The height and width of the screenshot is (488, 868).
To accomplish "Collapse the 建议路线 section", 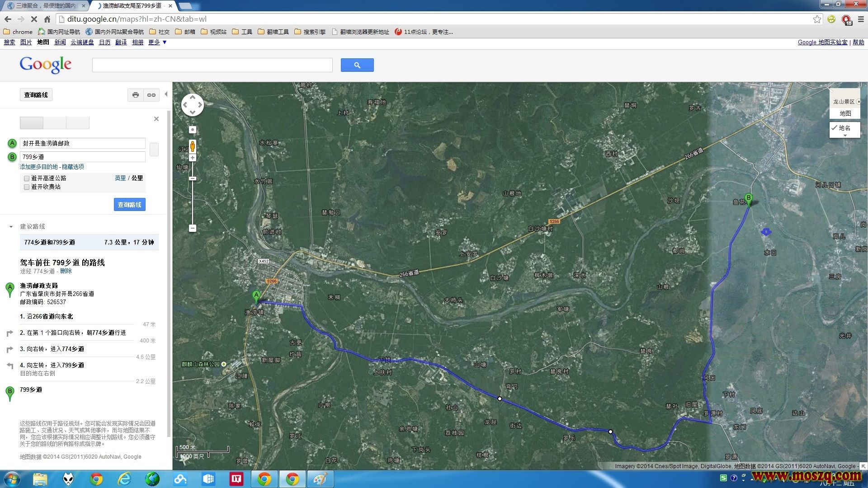I will (11, 227).
